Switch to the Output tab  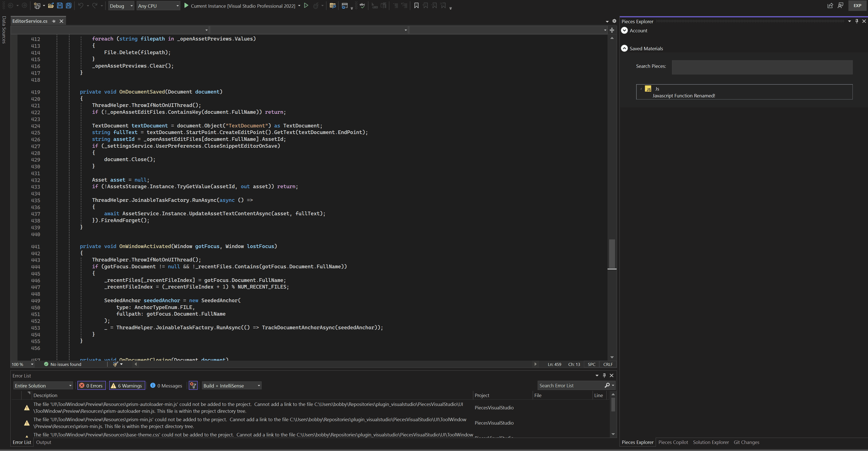(x=43, y=442)
